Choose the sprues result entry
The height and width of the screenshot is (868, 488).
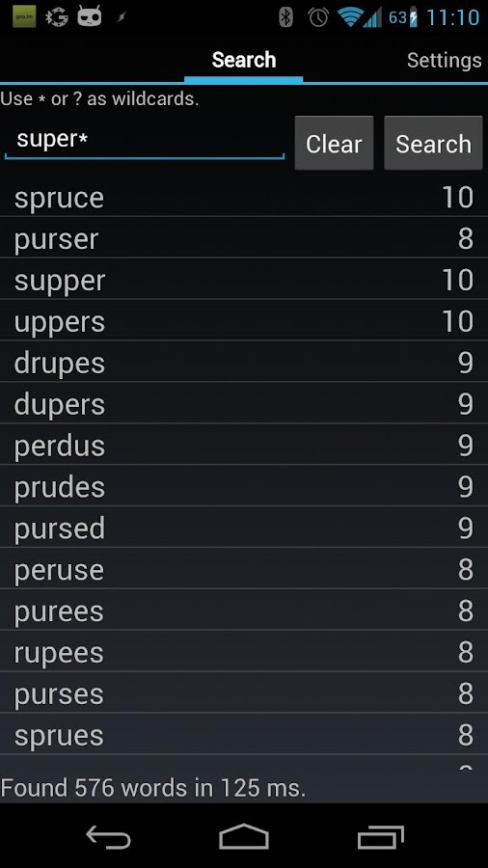[244, 735]
